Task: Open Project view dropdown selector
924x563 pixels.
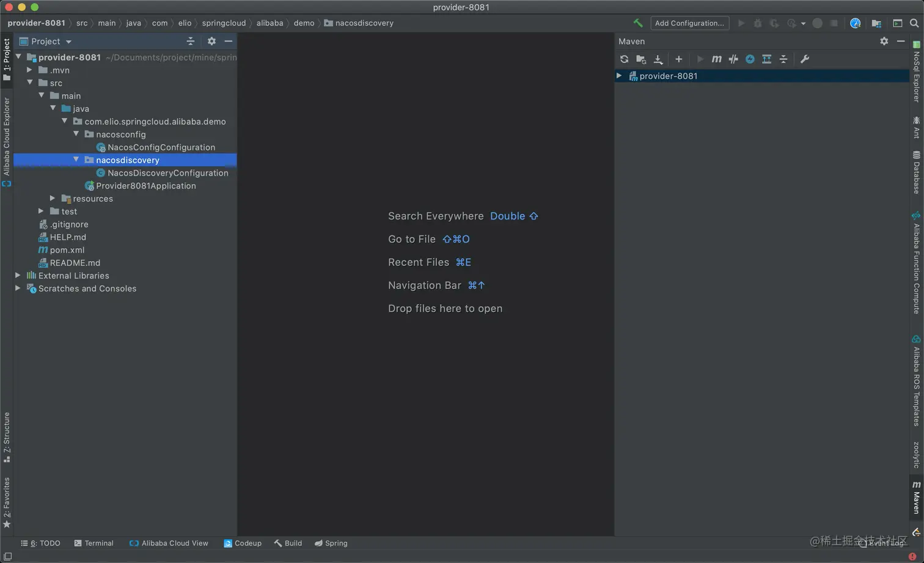Action: [46, 41]
